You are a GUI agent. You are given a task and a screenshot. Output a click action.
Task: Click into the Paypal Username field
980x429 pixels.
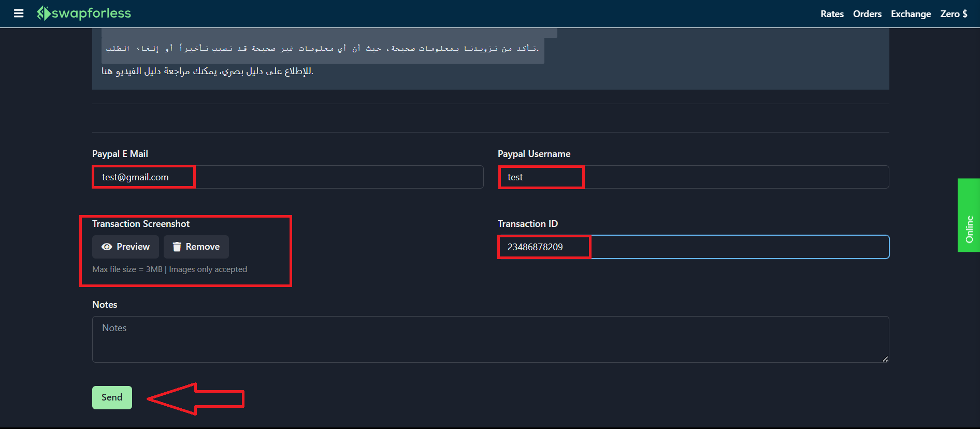click(693, 177)
